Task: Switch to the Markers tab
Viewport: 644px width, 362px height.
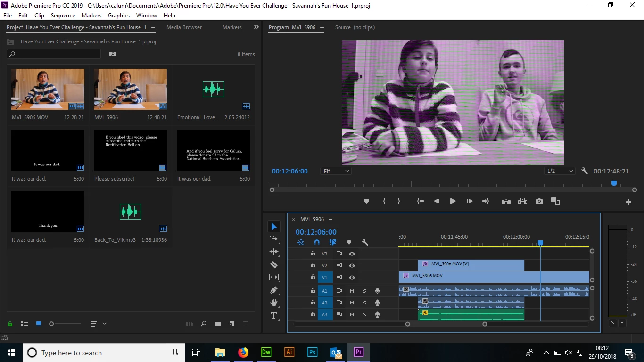Action: (232, 27)
